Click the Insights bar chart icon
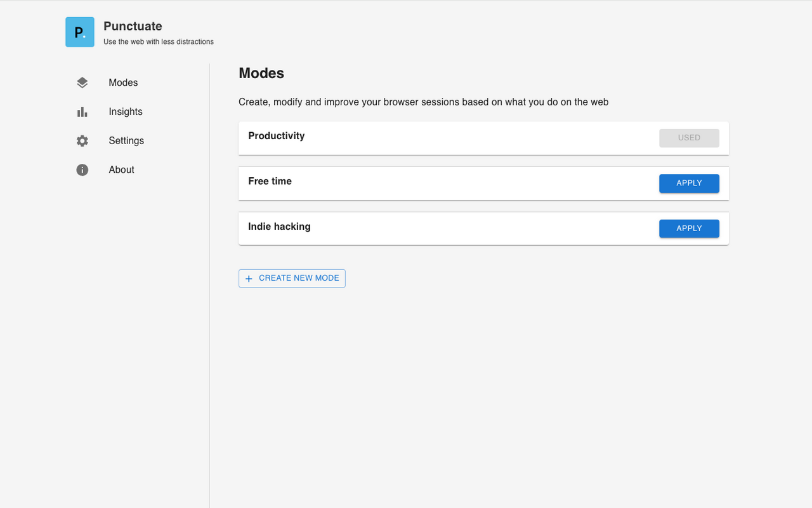 [82, 112]
